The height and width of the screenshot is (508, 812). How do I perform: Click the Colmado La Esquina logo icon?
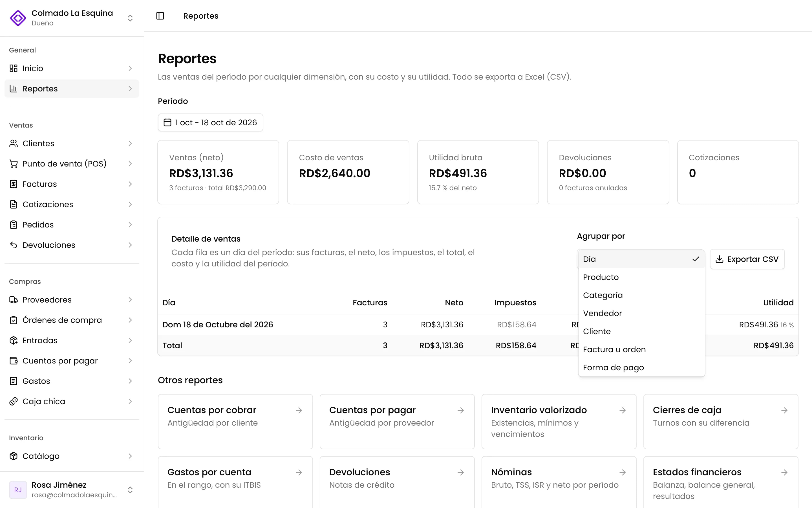point(18,18)
